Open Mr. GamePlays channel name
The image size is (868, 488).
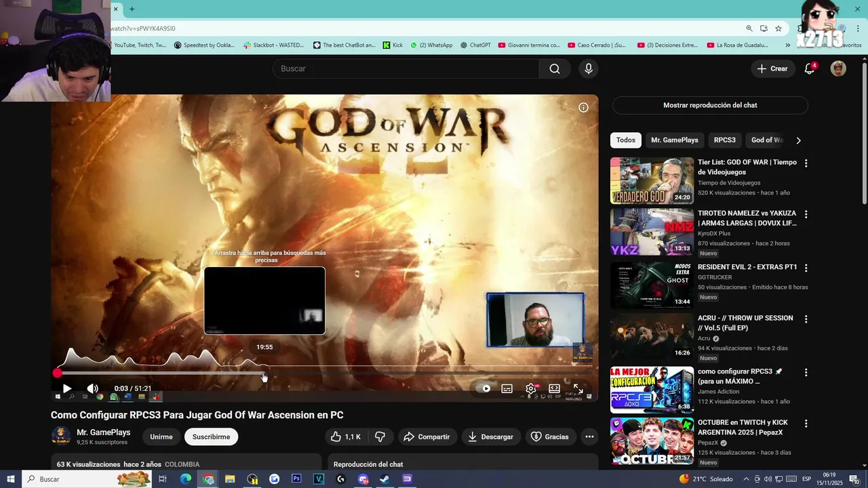tap(103, 432)
